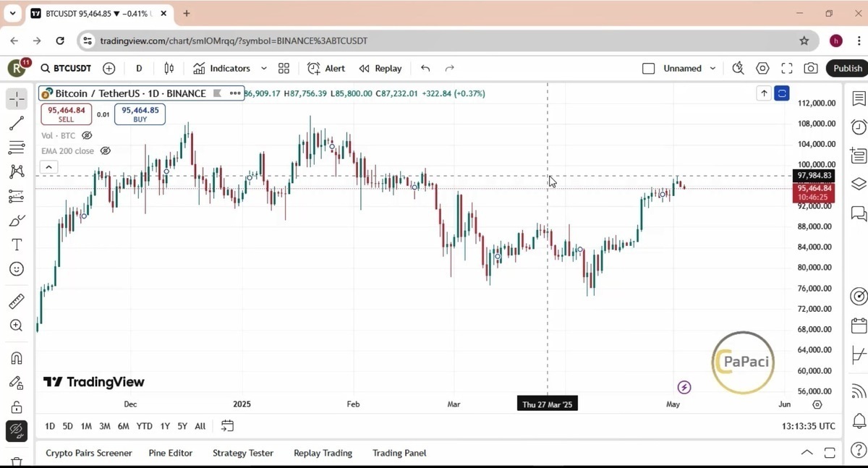The width and height of the screenshot is (868, 468).
Task: Select the BTCUSDT browser tab
Action: [x=100, y=14]
